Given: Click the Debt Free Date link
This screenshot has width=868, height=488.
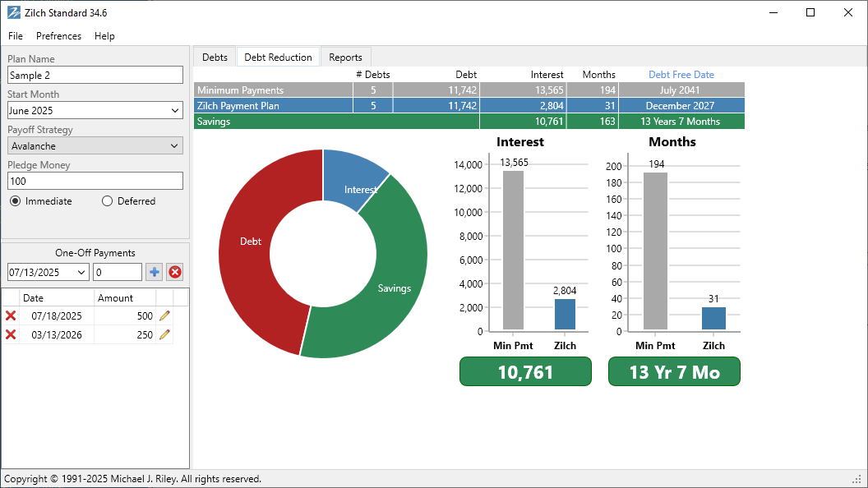Looking at the screenshot, I should [681, 75].
